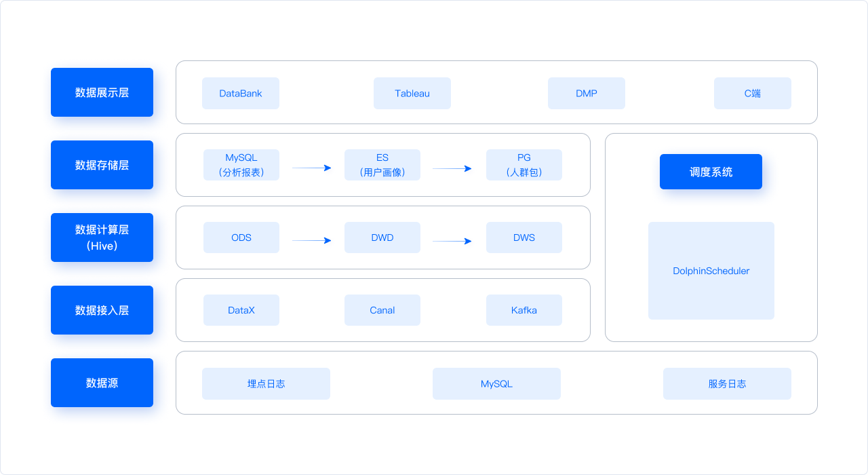Click the PG (人群包) box
868x475 pixels.
(524, 165)
